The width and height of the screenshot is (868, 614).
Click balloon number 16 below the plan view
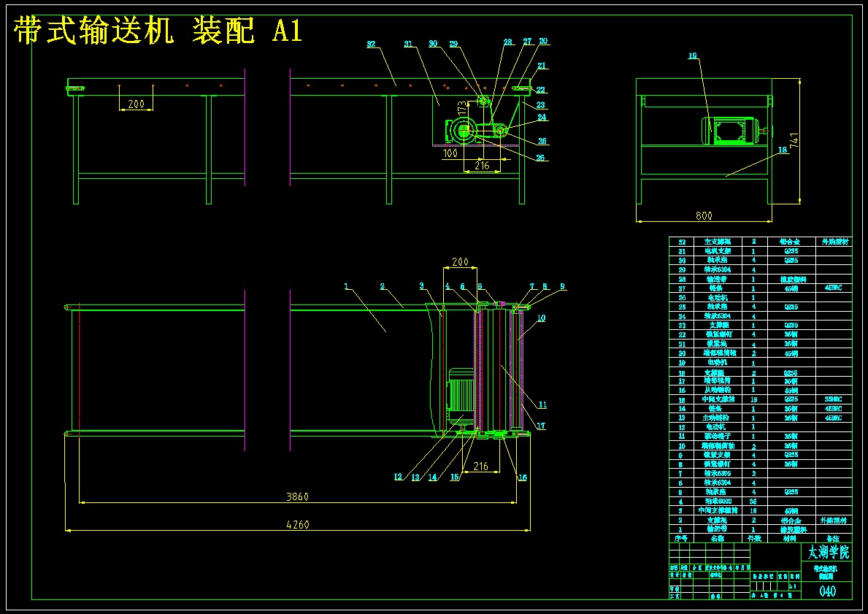pos(522,477)
